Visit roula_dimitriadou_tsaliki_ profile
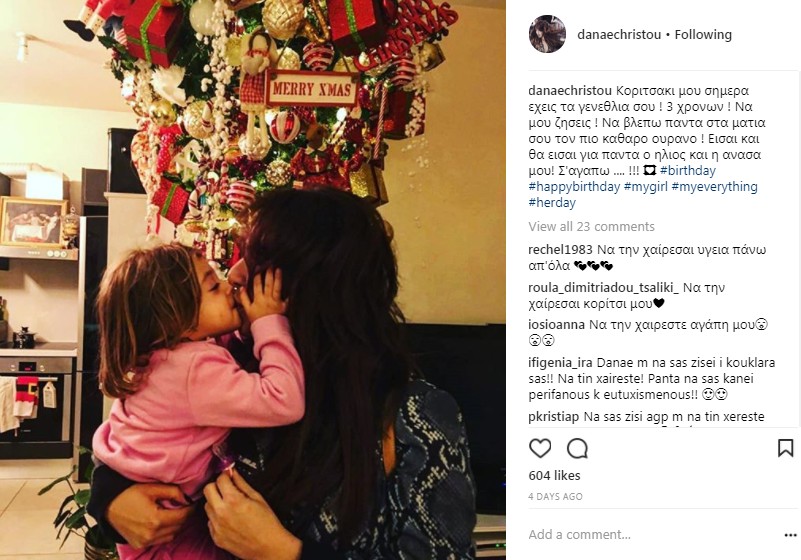Screen dimensions: 801x560 coord(603,288)
